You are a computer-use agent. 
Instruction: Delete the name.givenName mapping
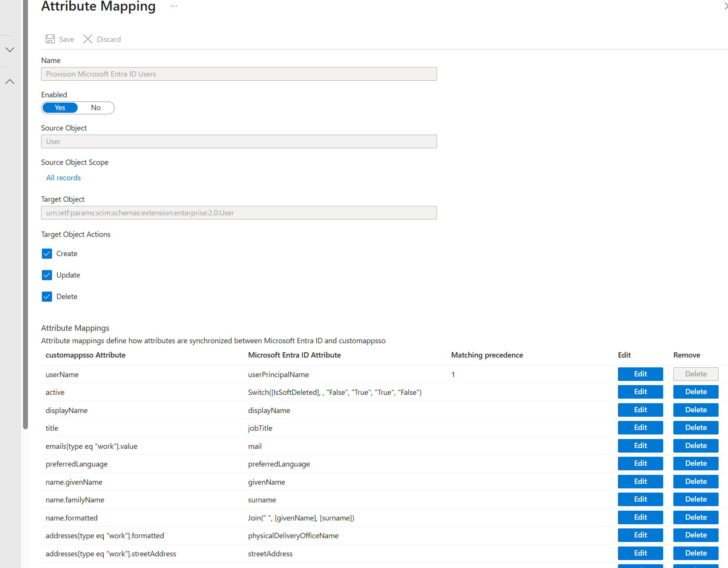[696, 482]
